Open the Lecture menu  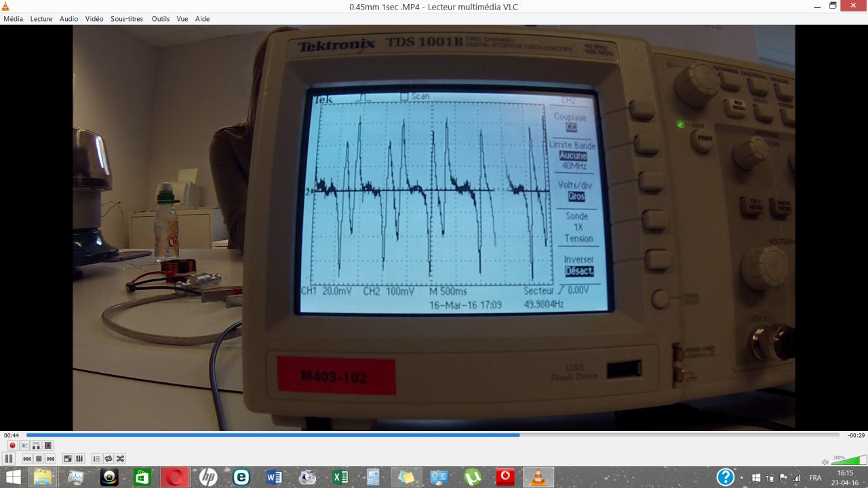click(41, 19)
